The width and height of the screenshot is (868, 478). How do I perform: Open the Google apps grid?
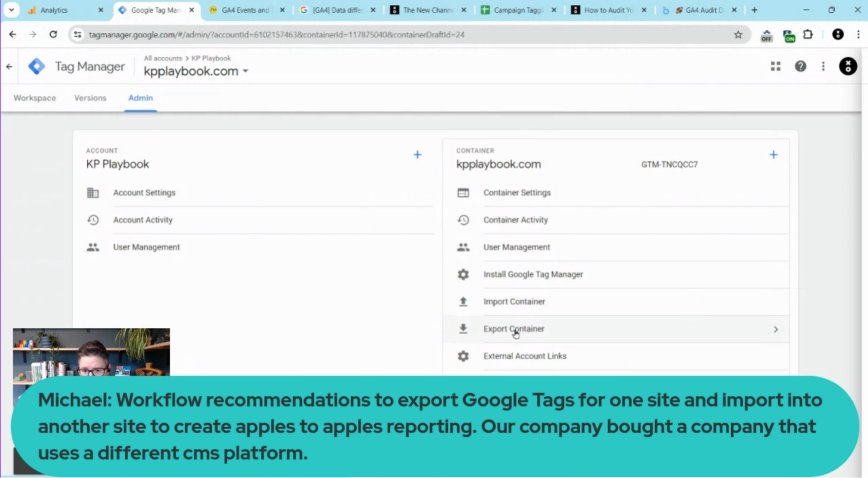point(776,66)
